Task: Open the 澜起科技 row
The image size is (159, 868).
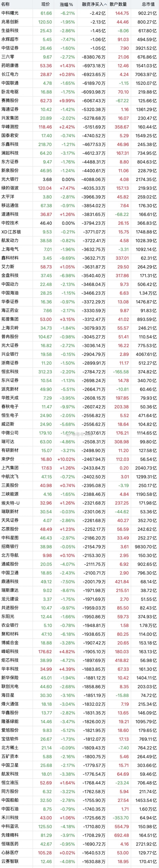Action: [x=79, y=153]
